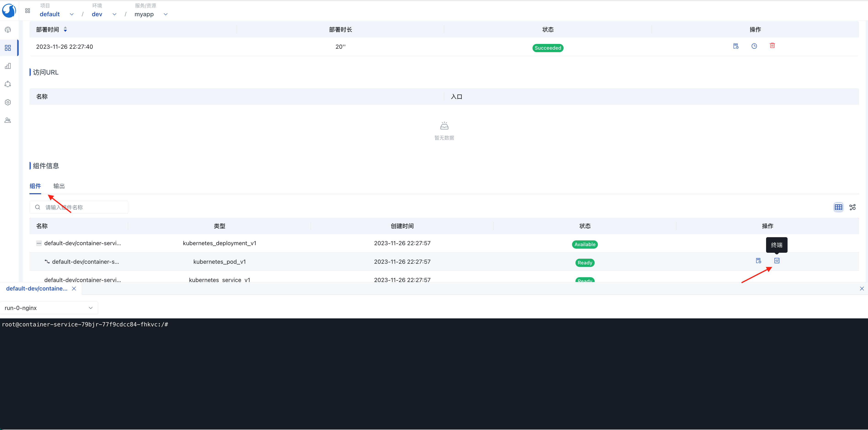Image resolution: width=868 pixels, height=430 pixels.
Task: Open the settings gear sidebar icon
Action: [x=8, y=102]
